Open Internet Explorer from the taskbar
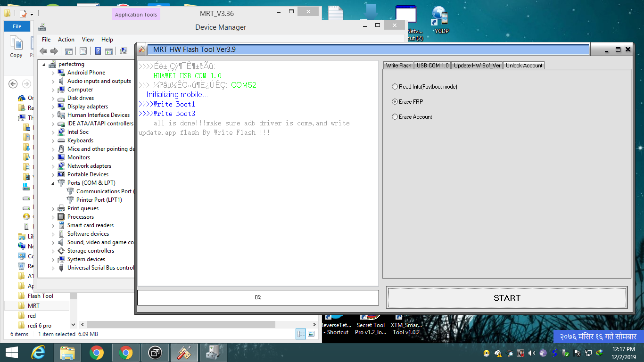This screenshot has width=644, height=362. pyautogui.click(x=38, y=353)
